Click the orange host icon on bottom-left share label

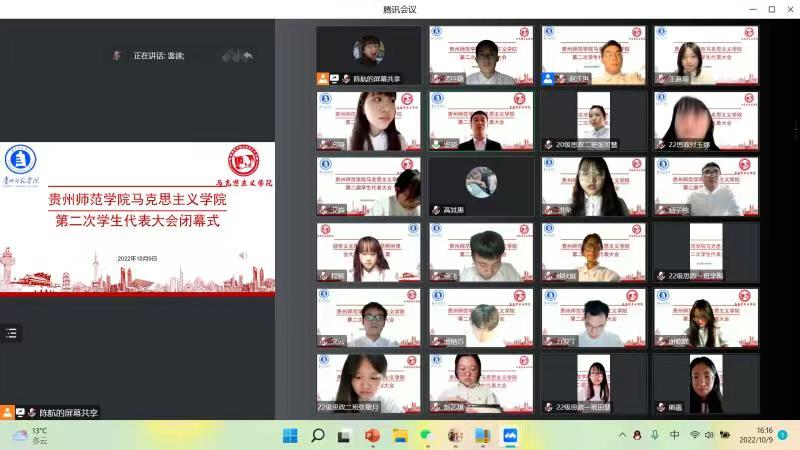(7, 412)
